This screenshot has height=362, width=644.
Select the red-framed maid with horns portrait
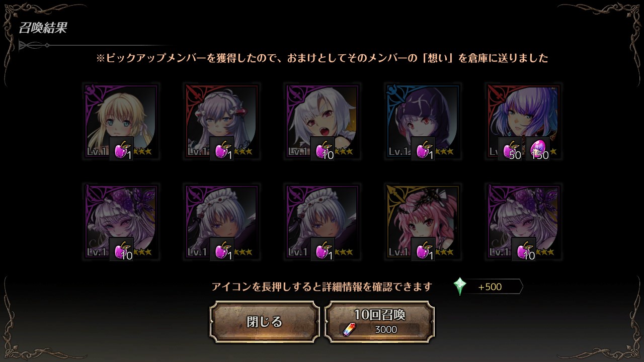221,122
